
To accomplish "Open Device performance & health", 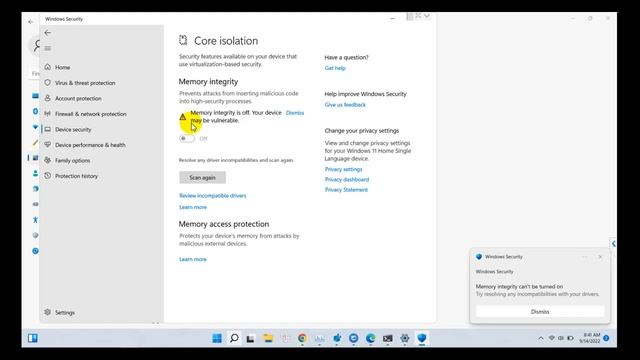I will (90, 145).
